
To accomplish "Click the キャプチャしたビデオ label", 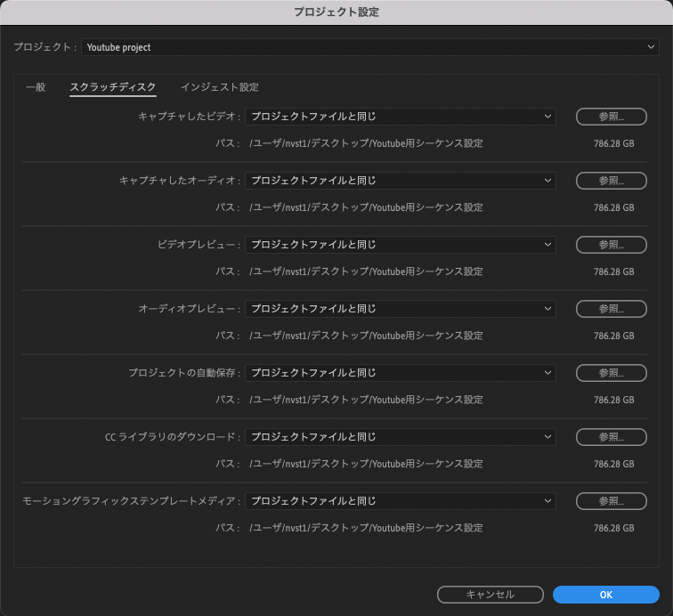I will (x=187, y=117).
